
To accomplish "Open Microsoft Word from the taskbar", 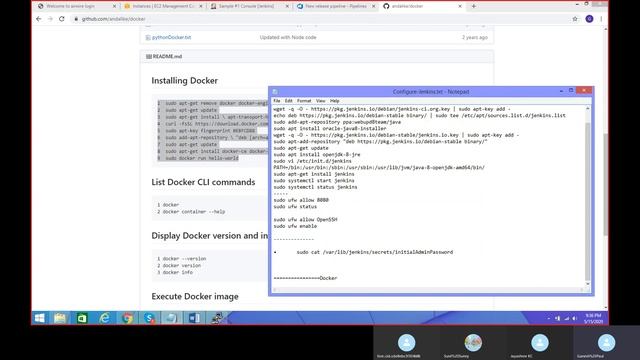I will pos(194,318).
